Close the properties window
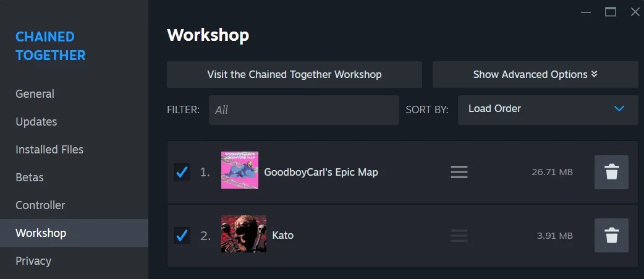Screen dimensions: 644x279 point(635,12)
